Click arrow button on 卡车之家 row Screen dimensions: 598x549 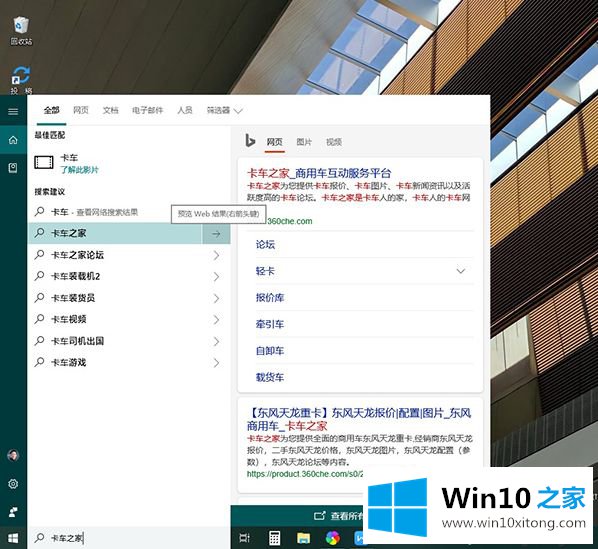216,234
